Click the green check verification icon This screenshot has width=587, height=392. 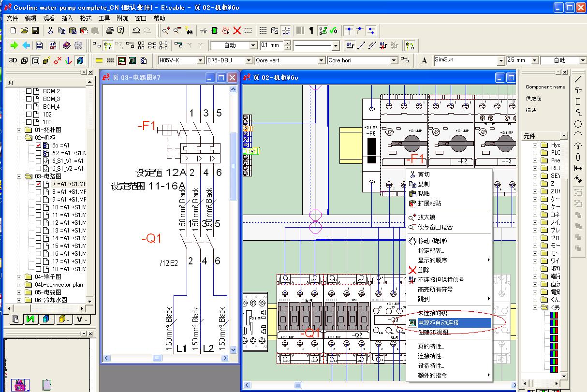334,30
